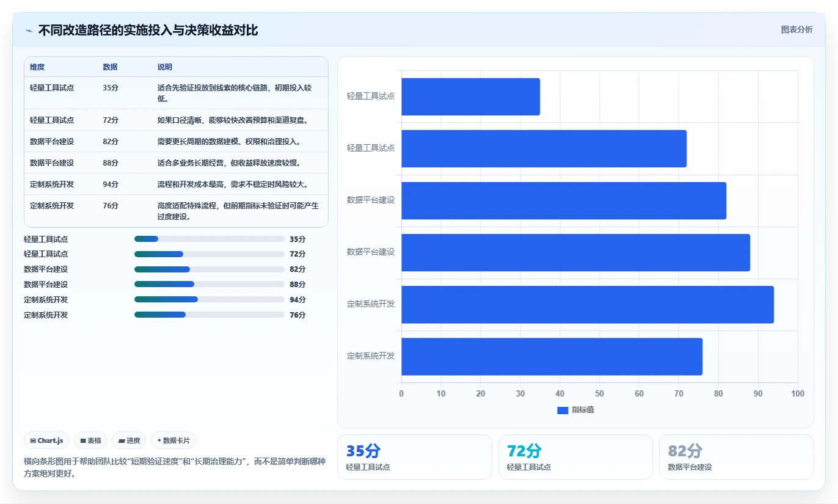Click the chart bar ending at 82
Viewport: 838px width, 504px height.
(564, 200)
